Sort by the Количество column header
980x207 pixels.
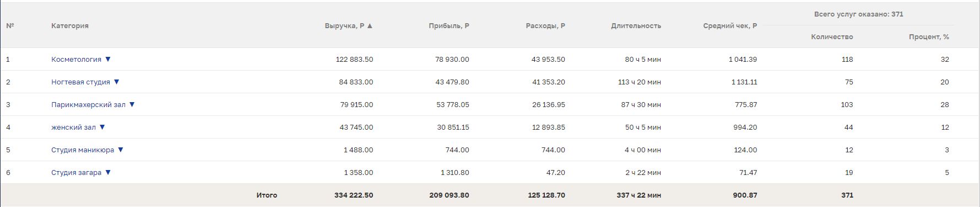(x=832, y=36)
